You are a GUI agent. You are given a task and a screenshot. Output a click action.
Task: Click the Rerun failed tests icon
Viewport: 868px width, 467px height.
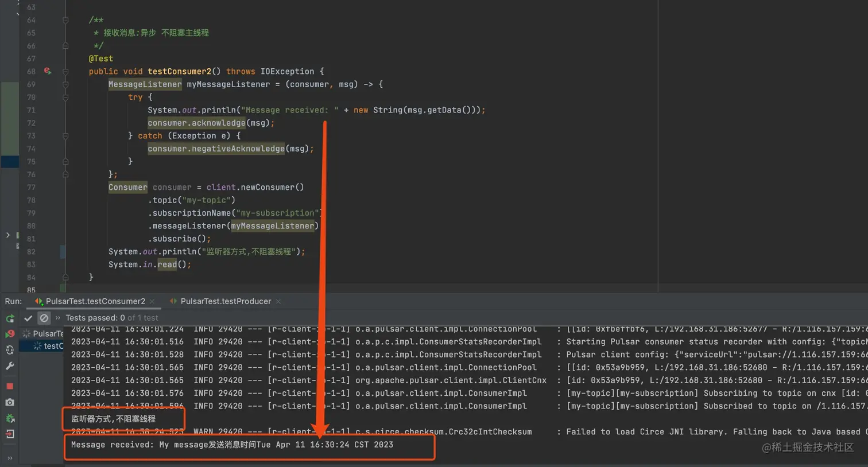pyautogui.click(x=10, y=334)
